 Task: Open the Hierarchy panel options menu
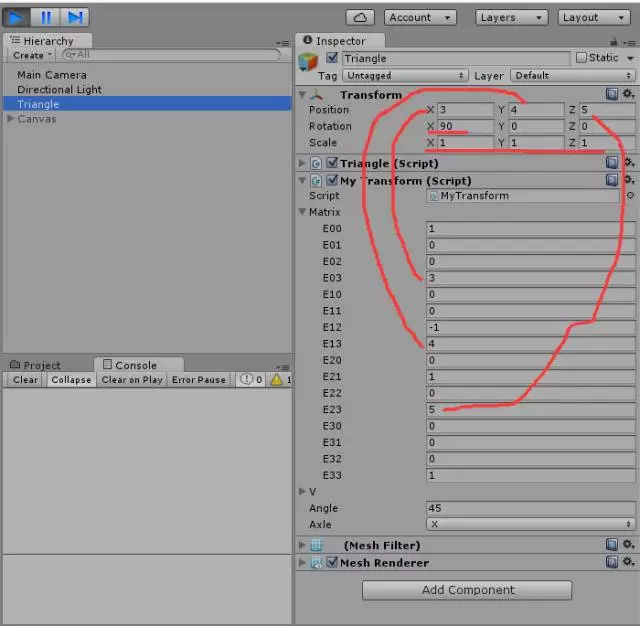283,43
